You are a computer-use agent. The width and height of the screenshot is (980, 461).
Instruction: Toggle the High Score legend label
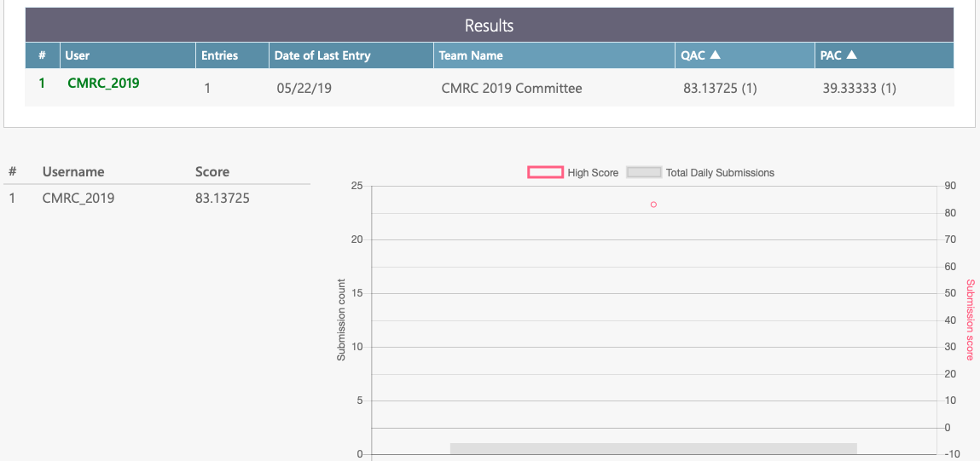593,172
